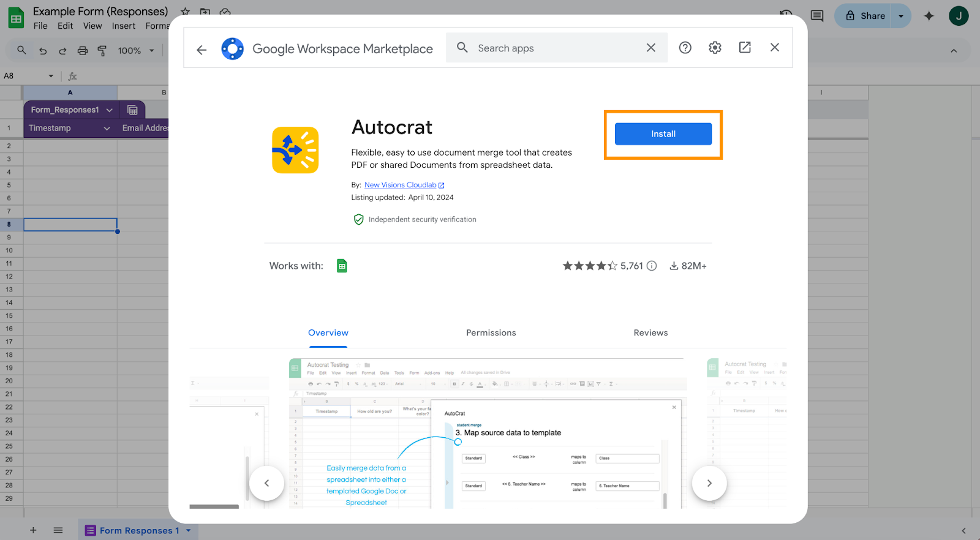The image size is (980, 540).
Task: Click the Independent security verification shield
Action: [x=359, y=219]
